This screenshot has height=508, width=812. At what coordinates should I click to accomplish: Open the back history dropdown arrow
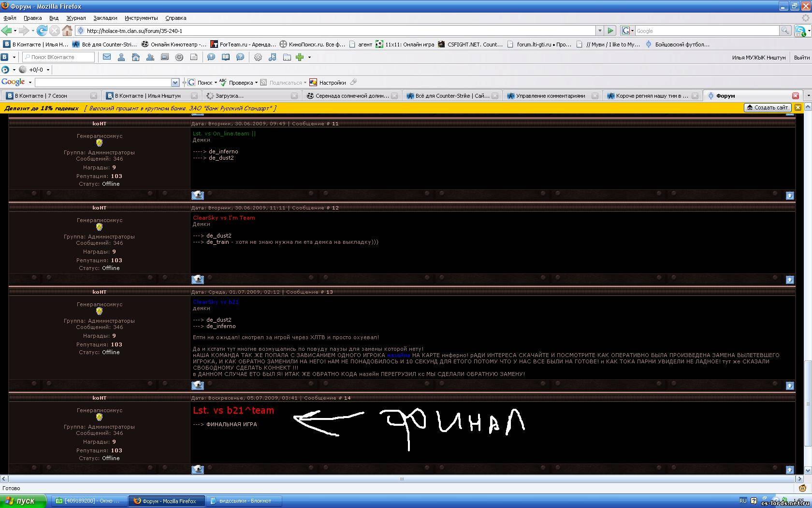[15, 30]
